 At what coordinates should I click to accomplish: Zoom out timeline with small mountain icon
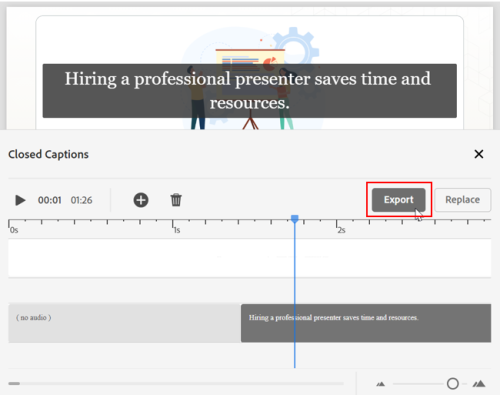381,384
